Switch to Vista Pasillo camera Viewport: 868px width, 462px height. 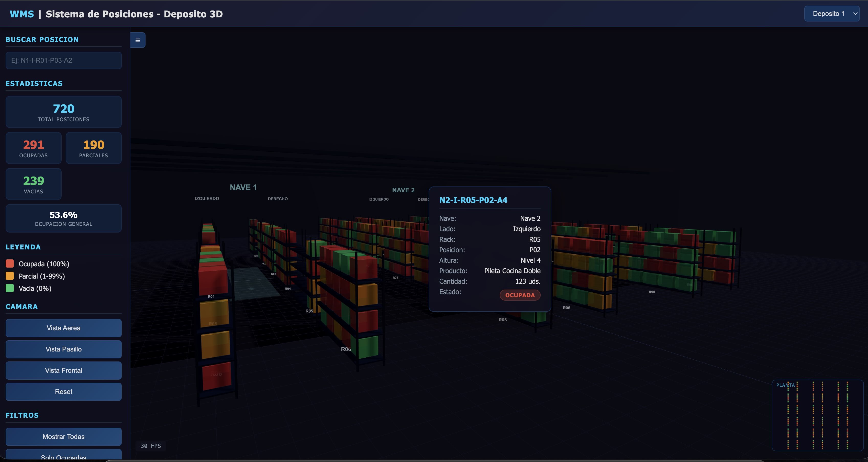coord(63,349)
